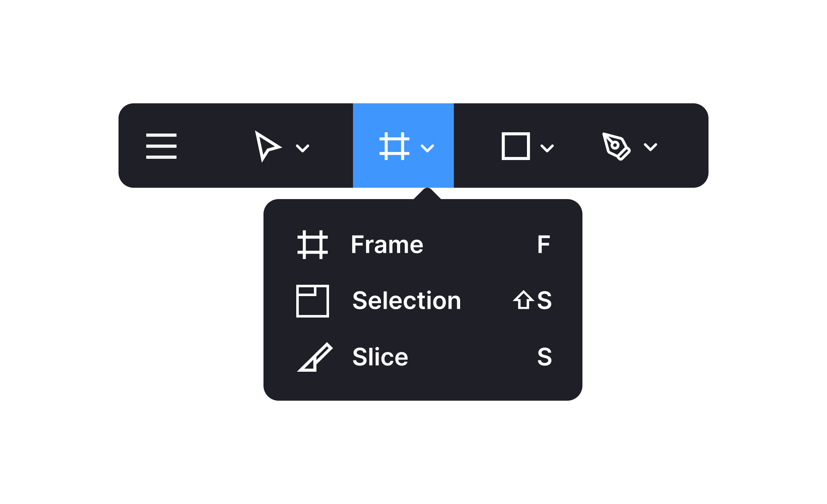The height and width of the screenshot is (504, 827).
Task: Pick the Slice menu entry label
Action: 380,357
